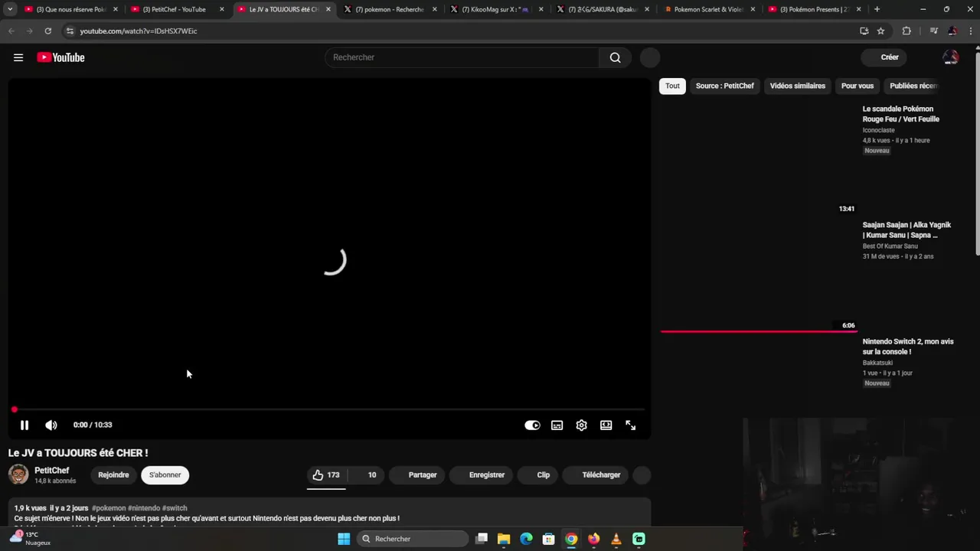Select the Source : PetitChef chip
980x551 pixels.
pos(725,86)
